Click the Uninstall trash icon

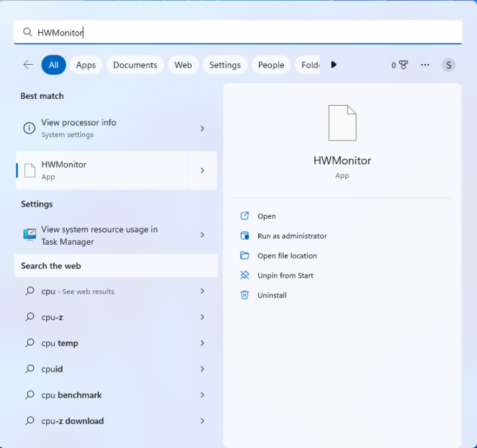coord(245,295)
